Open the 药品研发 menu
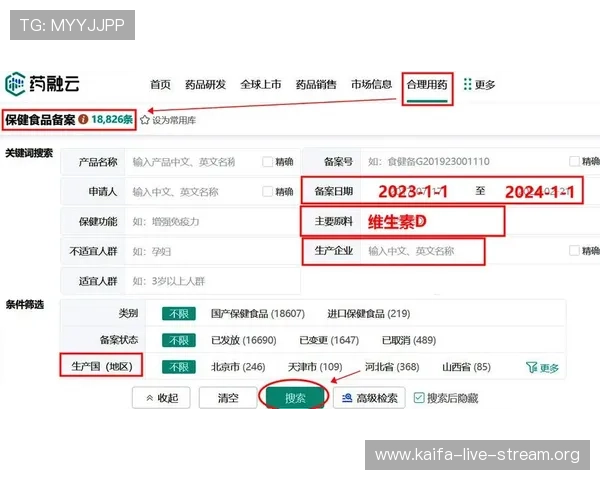 click(x=205, y=85)
